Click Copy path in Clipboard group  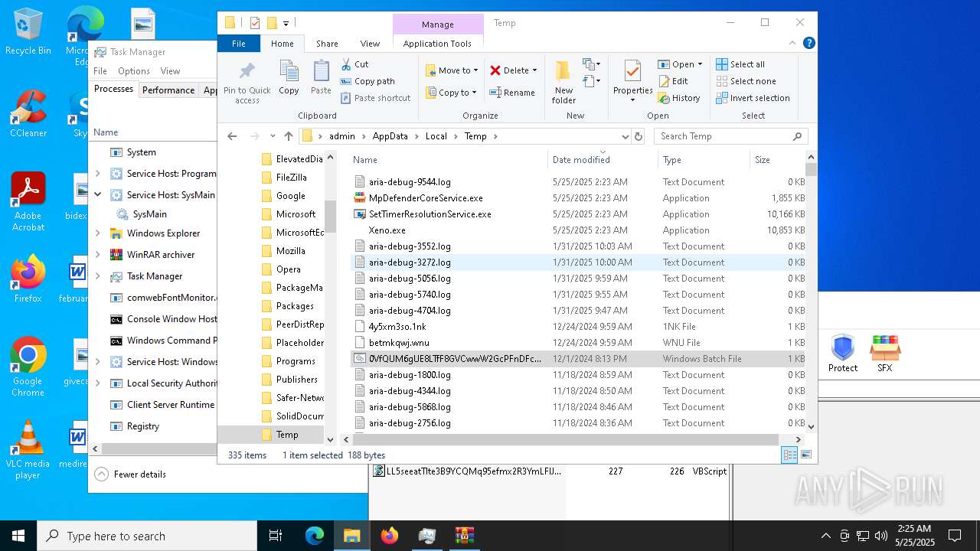point(367,81)
